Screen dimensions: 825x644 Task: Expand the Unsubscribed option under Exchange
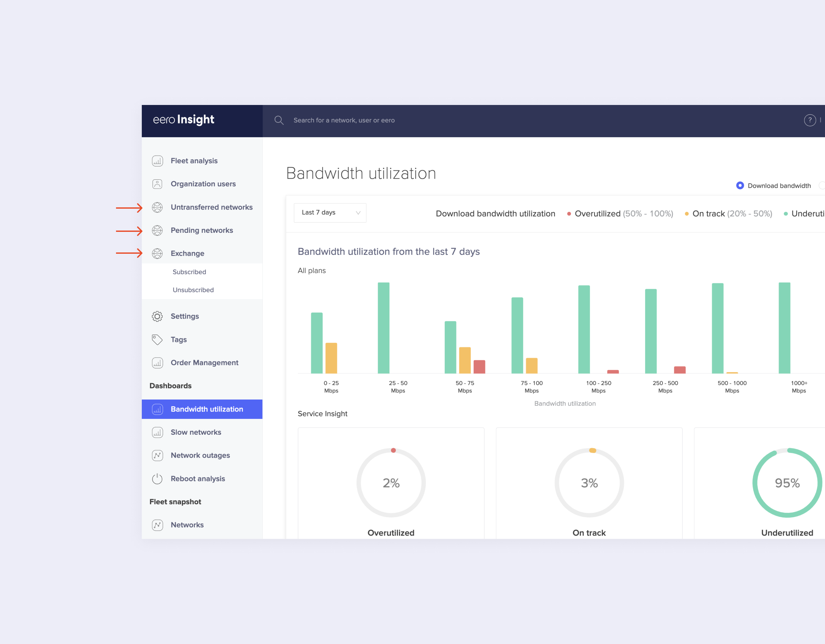[193, 289]
